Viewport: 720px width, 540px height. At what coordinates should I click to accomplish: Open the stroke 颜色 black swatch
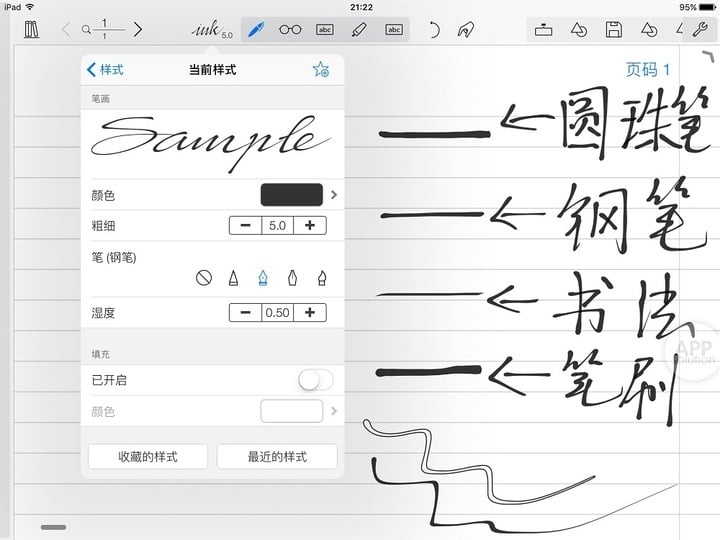pos(292,195)
